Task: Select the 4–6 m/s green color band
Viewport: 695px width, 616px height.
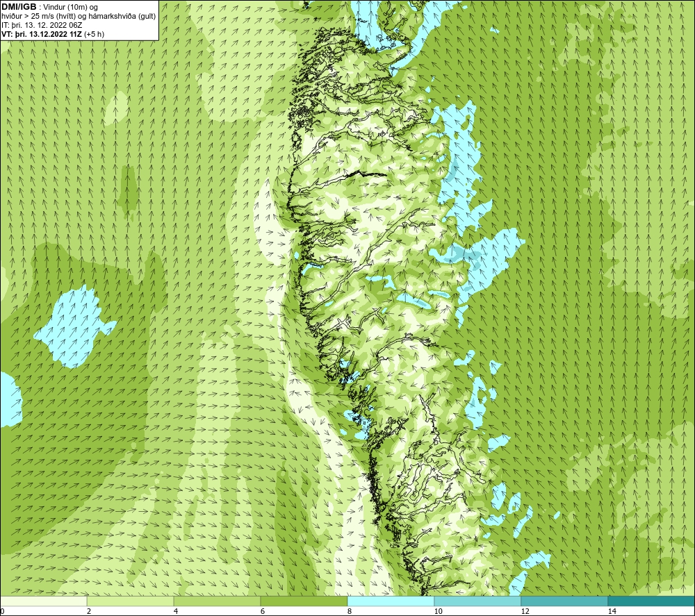Action: click(217, 601)
